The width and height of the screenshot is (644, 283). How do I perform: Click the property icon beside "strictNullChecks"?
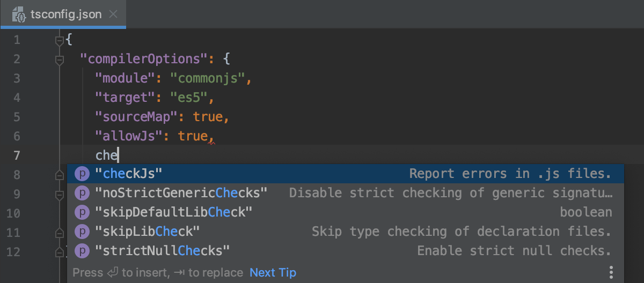coord(82,250)
